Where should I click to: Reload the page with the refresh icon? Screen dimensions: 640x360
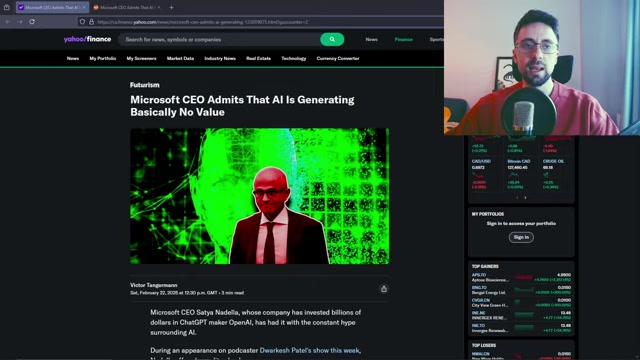coord(32,22)
